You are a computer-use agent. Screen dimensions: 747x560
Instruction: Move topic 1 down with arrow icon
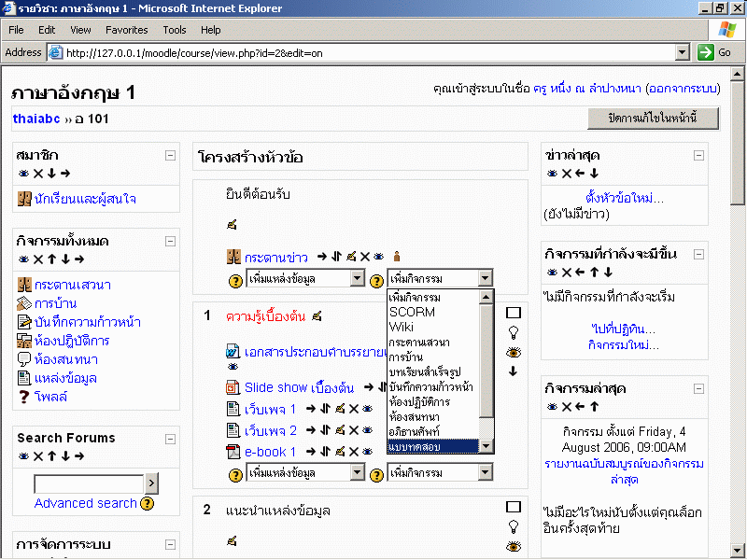(512, 371)
